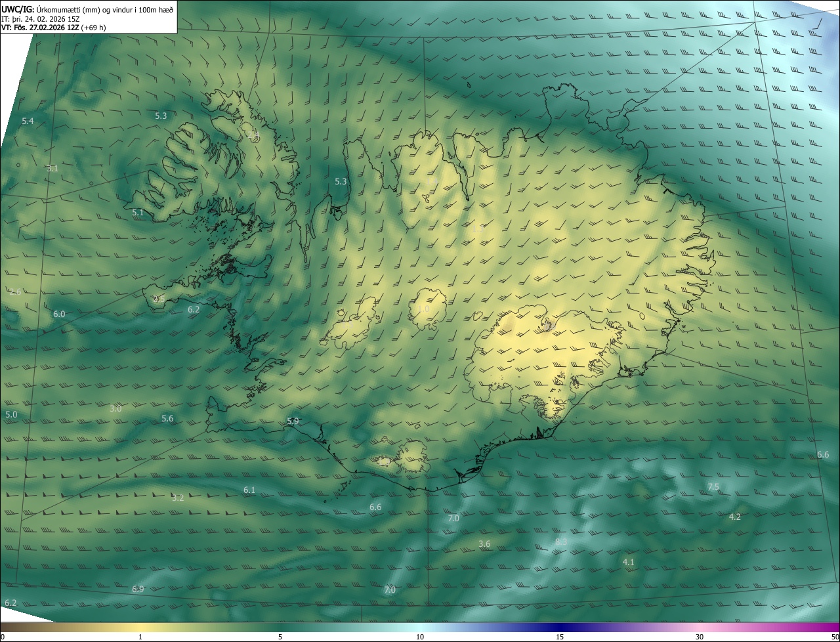The image size is (840, 642).
Task: Click the colorbar tick label 10
Action: [420, 637]
